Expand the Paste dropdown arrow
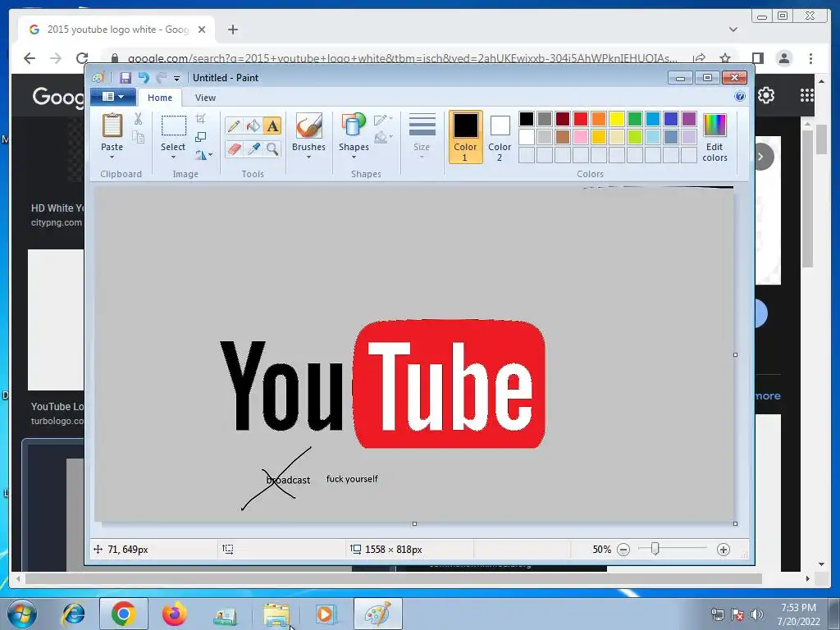 (x=112, y=157)
